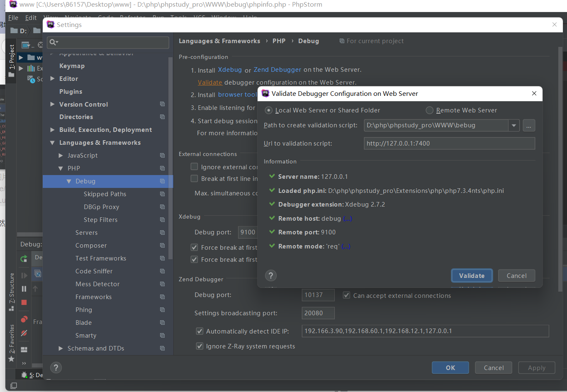Click the double-chevron More icon in the debug toolbar

click(24, 363)
